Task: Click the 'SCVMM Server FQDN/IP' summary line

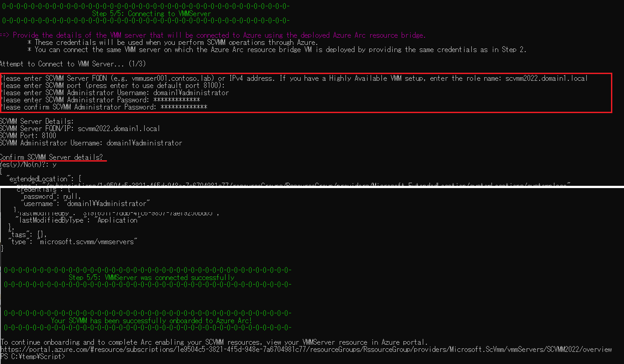Action: pyautogui.click(x=80, y=128)
